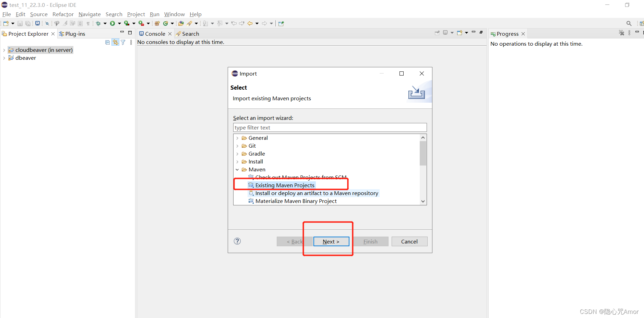Viewport: 644px width, 318px height.
Task: Open the Debug configurations dropdown arrow
Action: (x=105, y=23)
